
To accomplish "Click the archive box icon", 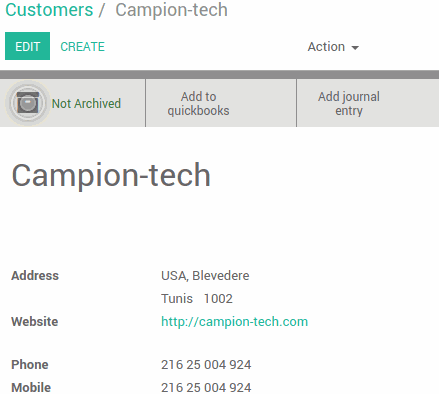I will (28, 103).
